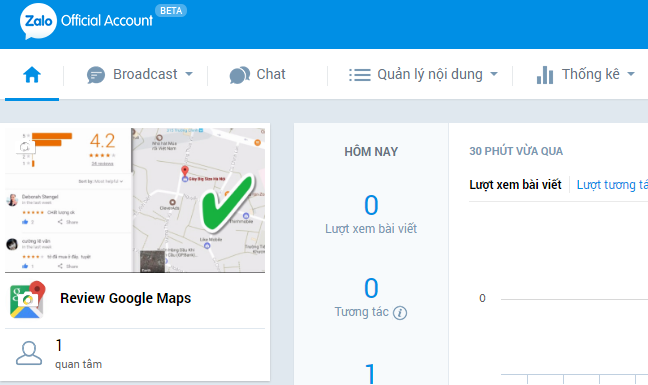Click the BETA badge
648x385 pixels.
[x=171, y=11]
